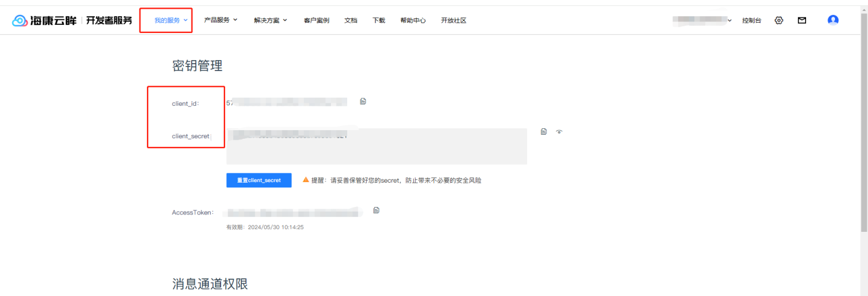Visit the 帮助中心 link
This screenshot has height=296, width=868.
[413, 20]
